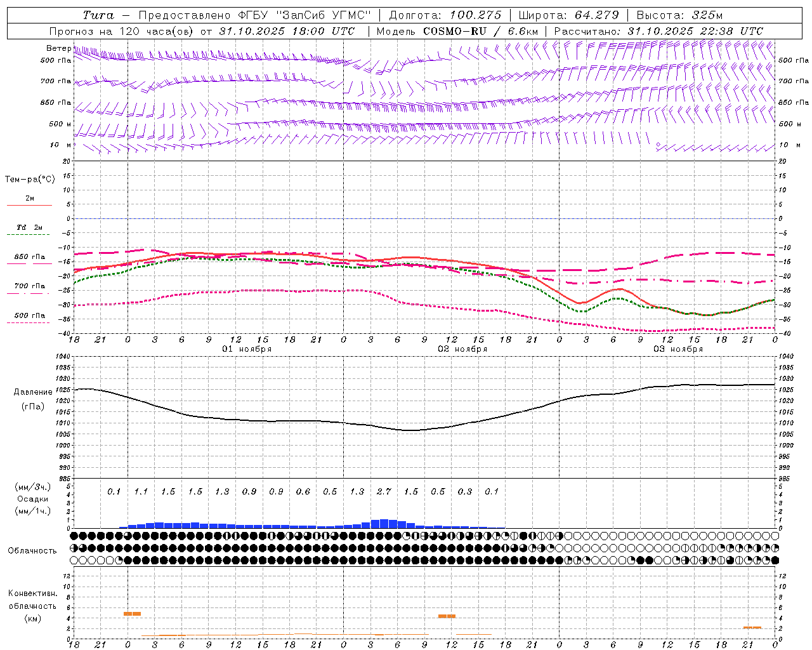Image resolution: width=812 pixels, height=650 pixels.
Task: Click the "Высота: 325м" header field
Action: [x=679, y=15]
